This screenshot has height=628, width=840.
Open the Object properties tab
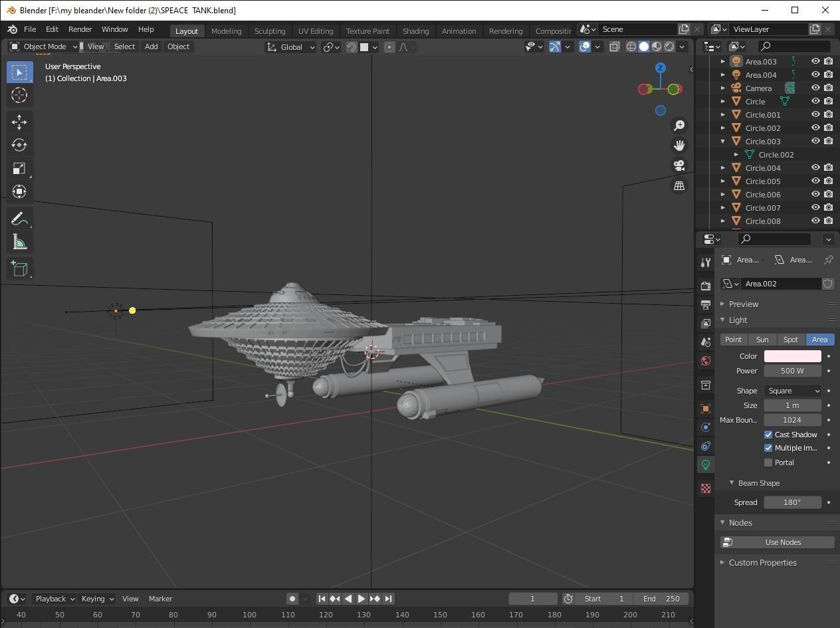[706, 409]
